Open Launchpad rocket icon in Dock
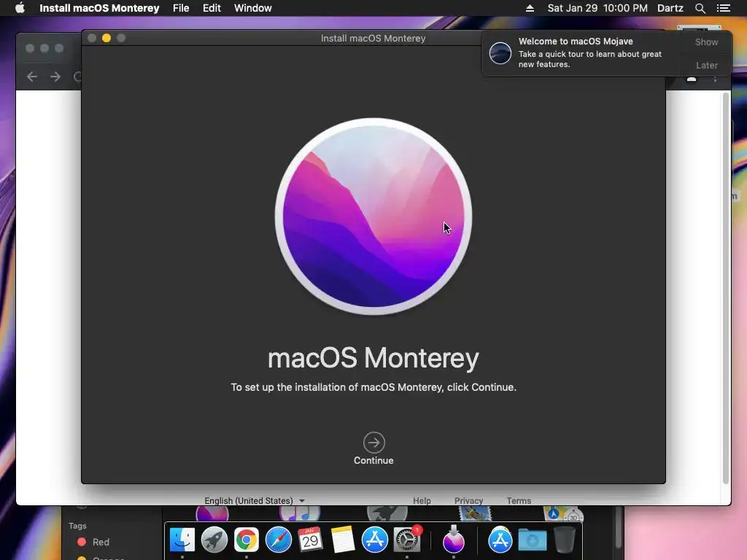747x560 pixels. [x=214, y=540]
